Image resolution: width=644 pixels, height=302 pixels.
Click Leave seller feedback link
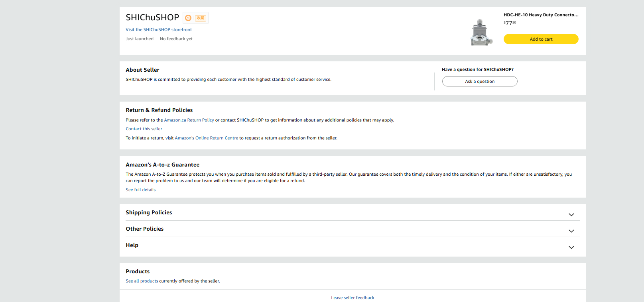pyautogui.click(x=353, y=298)
